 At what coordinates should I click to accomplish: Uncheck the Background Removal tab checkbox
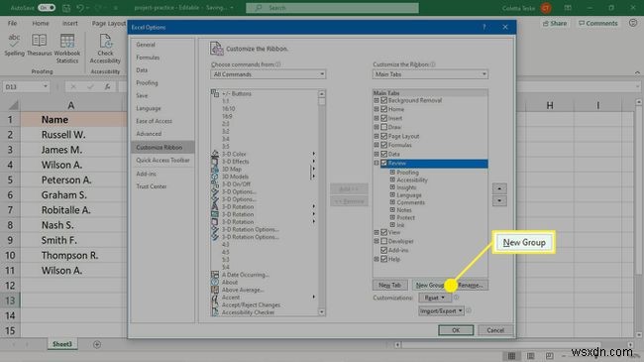coord(384,100)
